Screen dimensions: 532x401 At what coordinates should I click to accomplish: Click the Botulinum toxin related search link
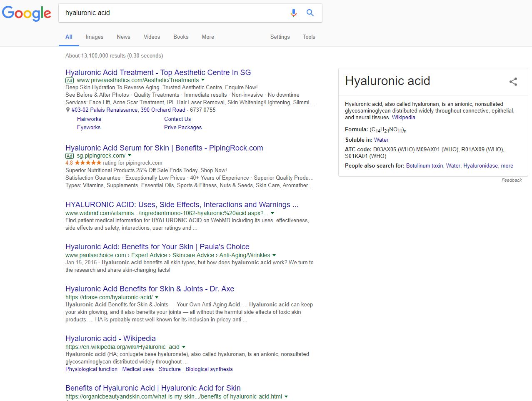click(425, 165)
